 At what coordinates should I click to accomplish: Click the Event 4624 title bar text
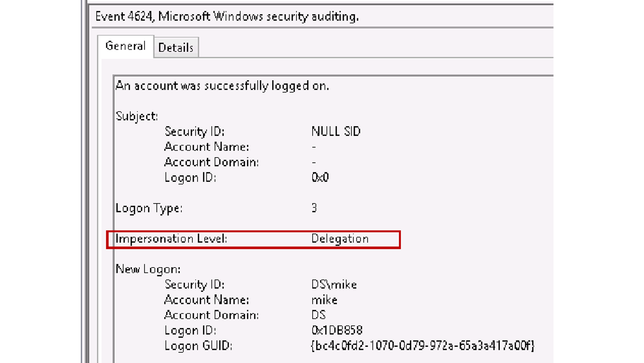click(226, 16)
